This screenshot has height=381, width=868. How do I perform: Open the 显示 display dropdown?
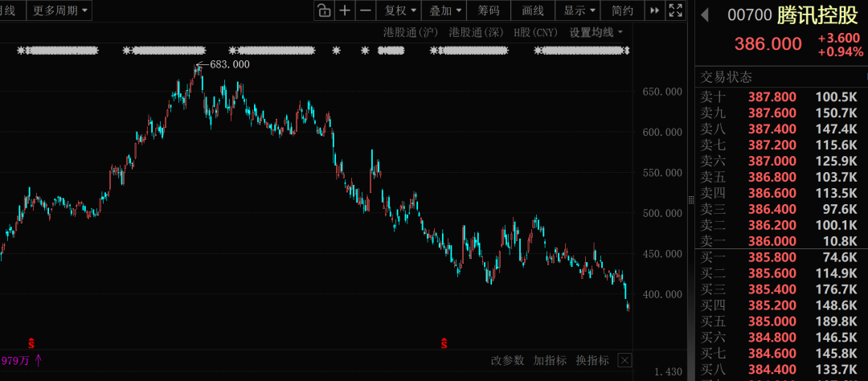pos(579,10)
